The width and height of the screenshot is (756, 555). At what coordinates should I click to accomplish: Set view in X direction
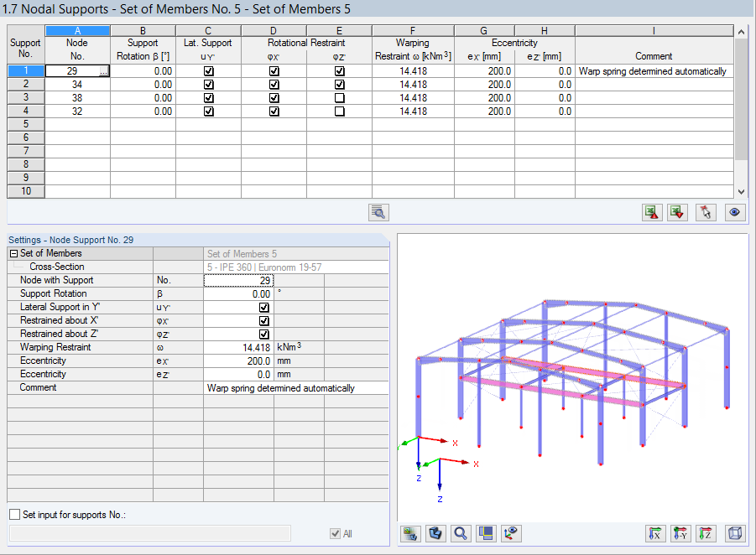(x=655, y=533)
